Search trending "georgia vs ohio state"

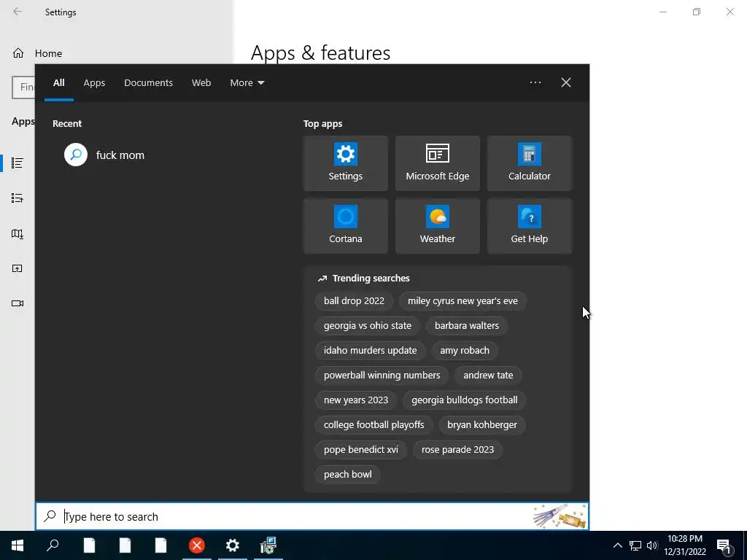pos(368,326)
